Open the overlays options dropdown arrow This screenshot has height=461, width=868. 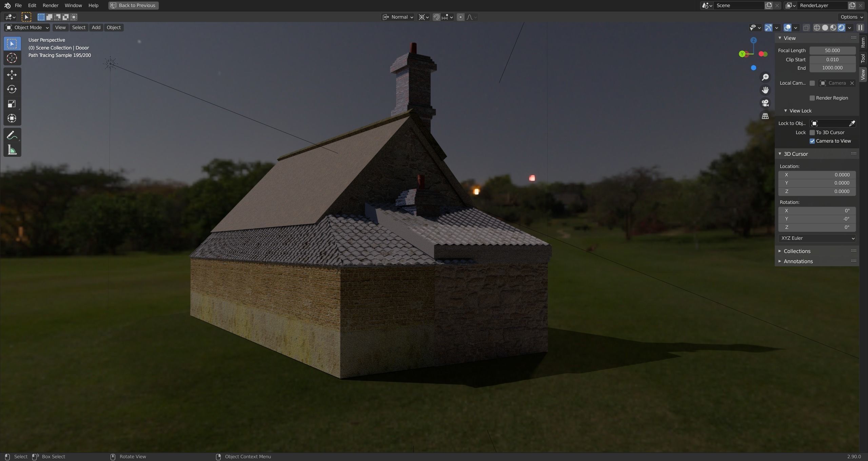795,28
